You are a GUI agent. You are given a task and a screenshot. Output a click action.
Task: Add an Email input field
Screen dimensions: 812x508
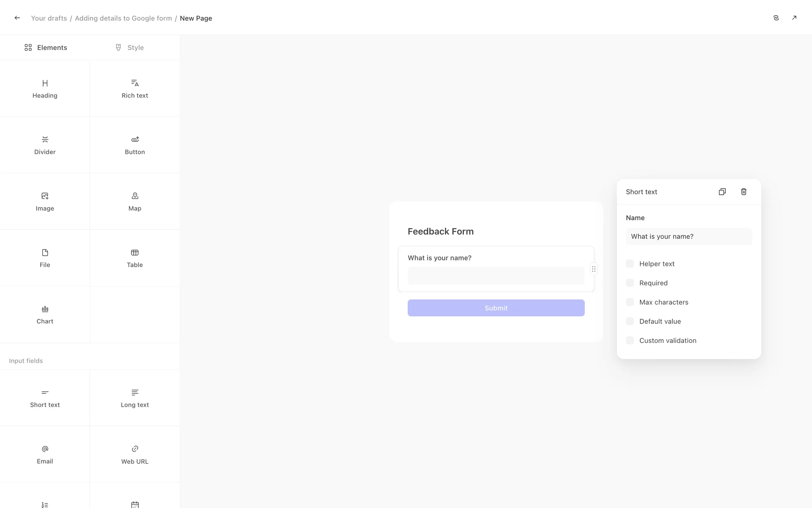[x=45, y=454]
